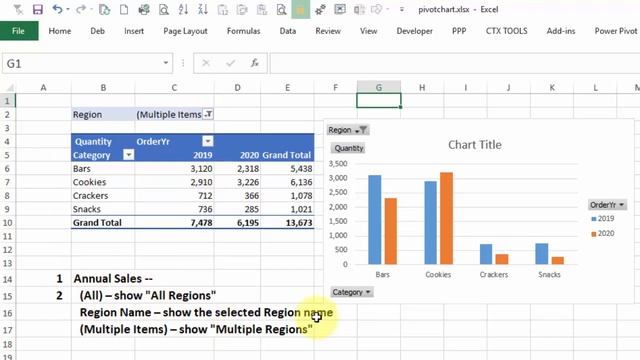Click the blue 2019 Bars column
Viewport: 640px width, 360px height.
pos(375,220)
